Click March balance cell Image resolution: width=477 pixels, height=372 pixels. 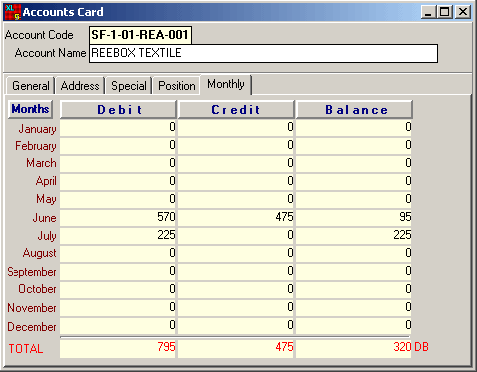coord(354,163)
